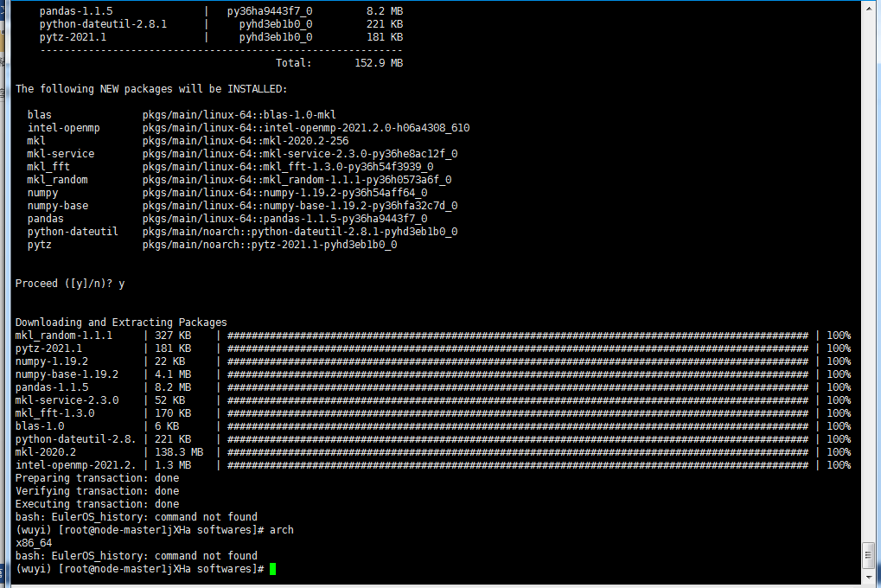Click the intel-openmp-2021.2.0-h06a4308_610 package path
This screenshot has width=881, height=588.
(x=306, y=128)
